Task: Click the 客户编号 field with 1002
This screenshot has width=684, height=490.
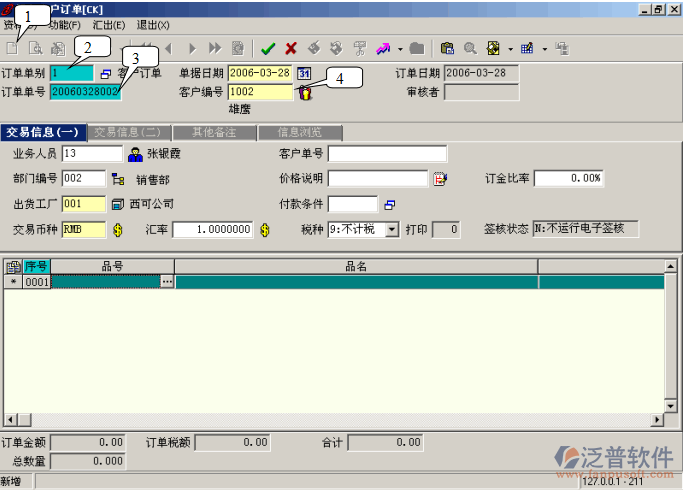Action: coord(260,92)
